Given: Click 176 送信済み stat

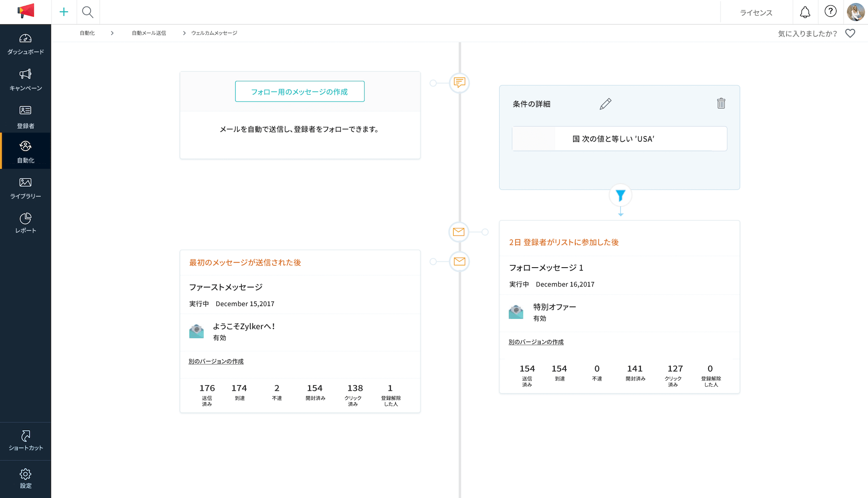Looking at the screenshot, I should click(x=207, y=395).
